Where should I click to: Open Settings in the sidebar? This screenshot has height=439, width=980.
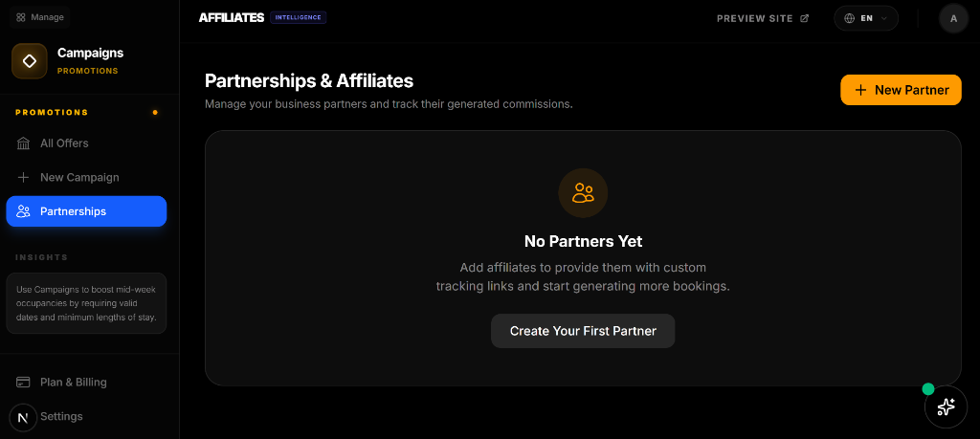click(61, 417)
